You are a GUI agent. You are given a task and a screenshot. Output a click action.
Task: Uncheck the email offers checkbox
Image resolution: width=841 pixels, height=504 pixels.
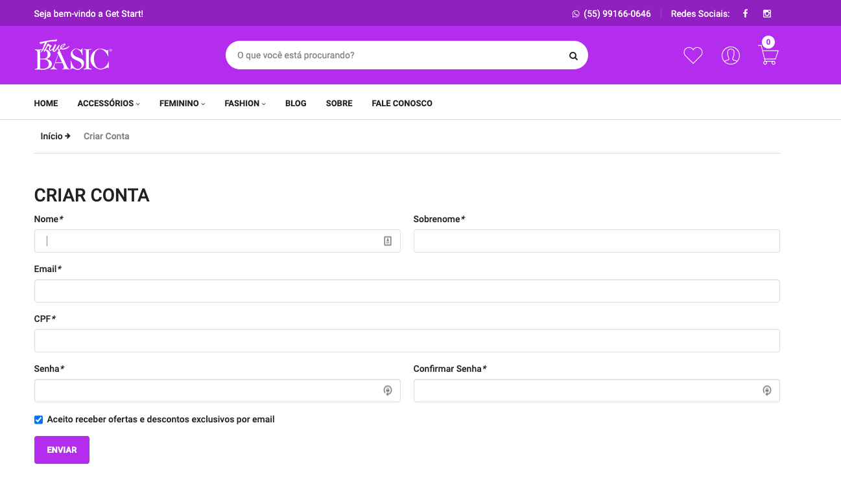(38, 420)
